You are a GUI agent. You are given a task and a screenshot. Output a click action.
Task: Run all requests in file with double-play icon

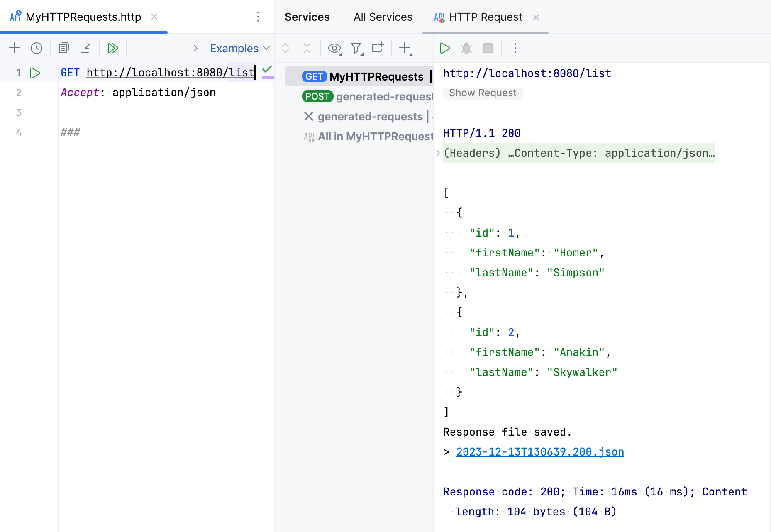[x=112, y=48]
